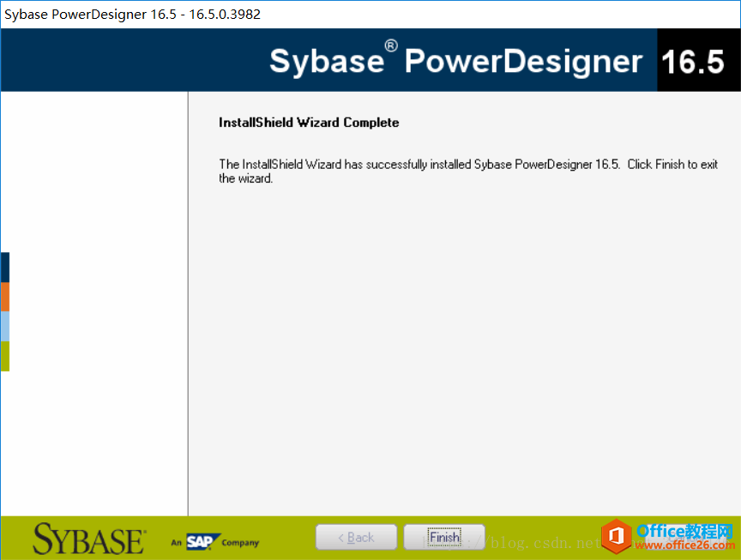This screenshot has width=741, height=560.
Task: Click the SYBASE logo in the footer
Action: 89,539
